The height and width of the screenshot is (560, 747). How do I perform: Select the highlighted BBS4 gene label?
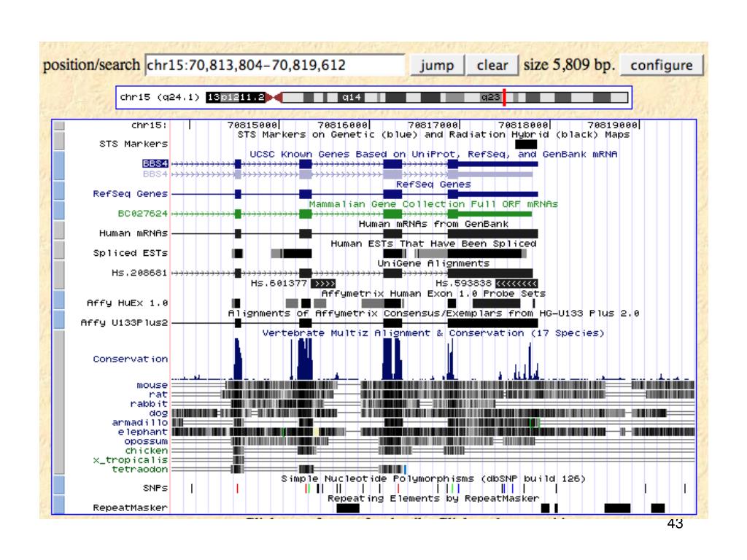155,165
